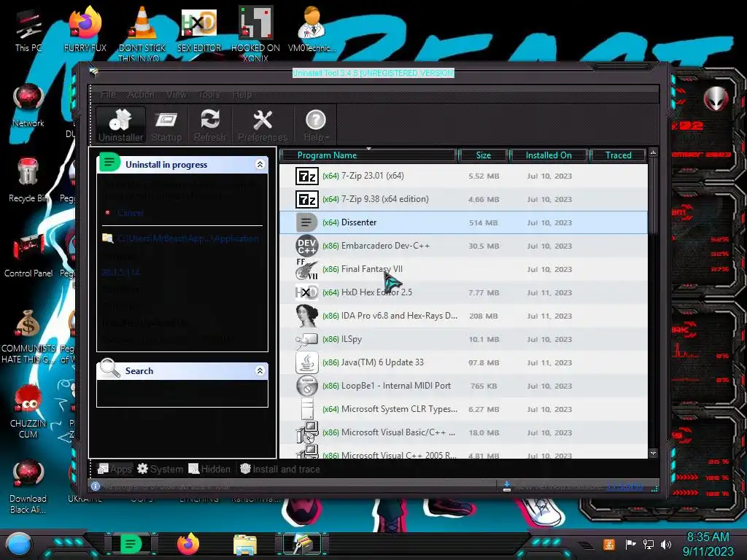747x560 pixels.
Task: Select the LoopBe1 Internal MIDI Port icon
Action: (x=307, y=386)
